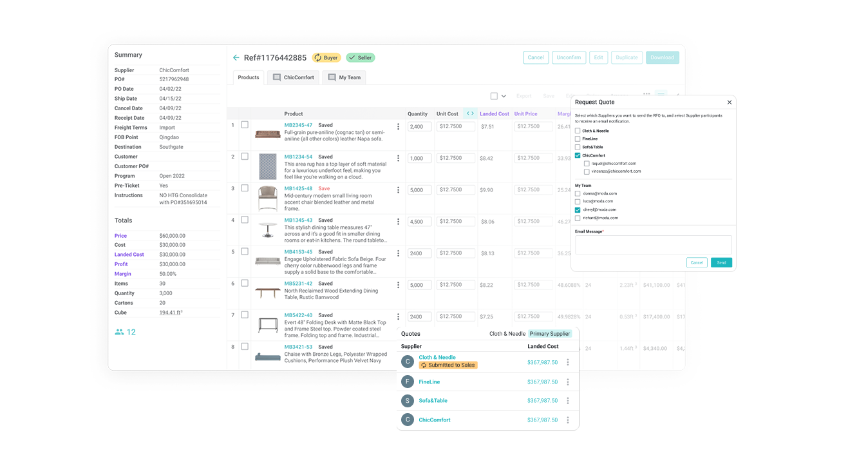Open the three-dot menu for FineLine quote
The width and height of the screenshot is (868, 466).
(x=567, y=382)
